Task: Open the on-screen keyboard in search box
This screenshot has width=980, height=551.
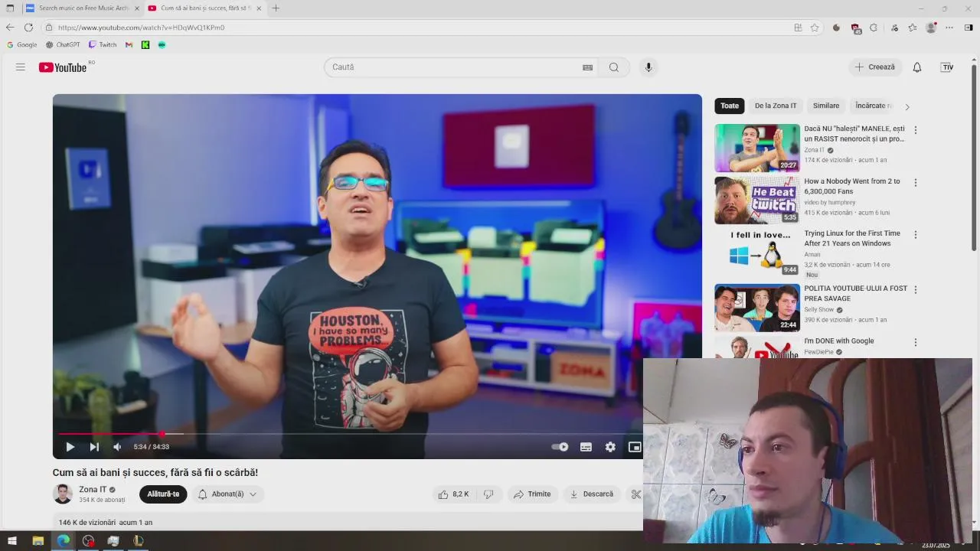Action: tap(587, 67)
